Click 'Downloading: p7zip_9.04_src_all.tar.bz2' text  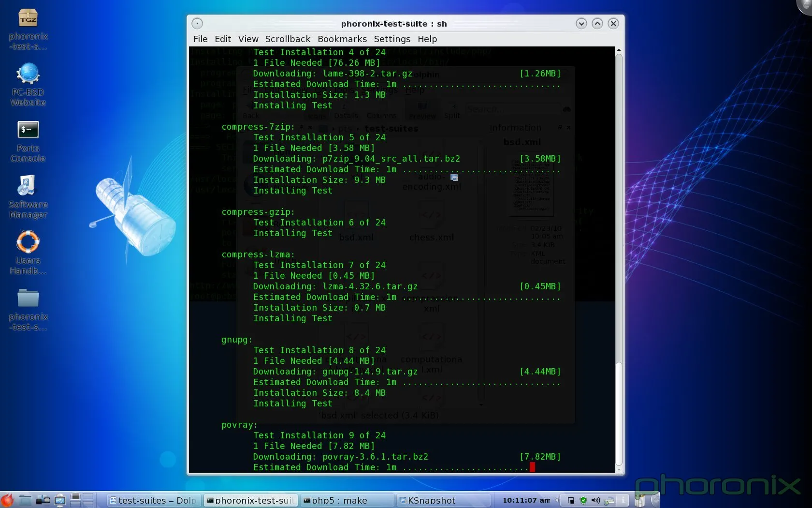coord(357,159)
